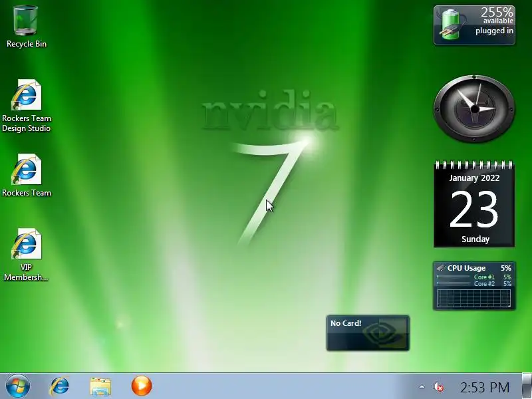This screenshot has height=399, width=532.
Task: Open Rockers Team Design Studio shortcut
Action: (x=26, y=106)
